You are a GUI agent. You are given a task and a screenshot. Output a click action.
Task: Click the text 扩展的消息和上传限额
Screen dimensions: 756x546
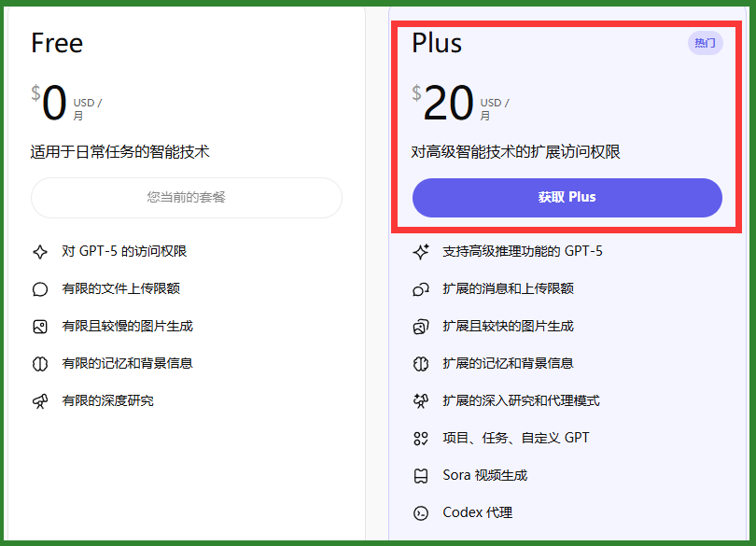pos(508,288)
